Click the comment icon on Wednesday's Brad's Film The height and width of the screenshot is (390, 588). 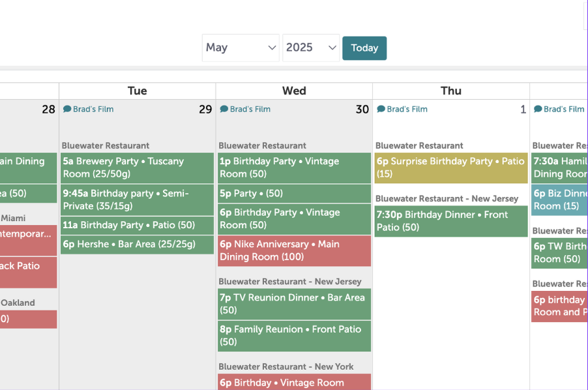tap(224, 109)
